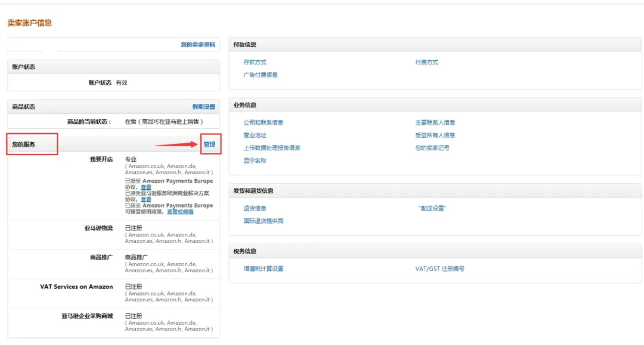Click 查看或编辑 link for acceptable use policy
Viewport: 644px width, 345px height.
click(x=180, y=211)
